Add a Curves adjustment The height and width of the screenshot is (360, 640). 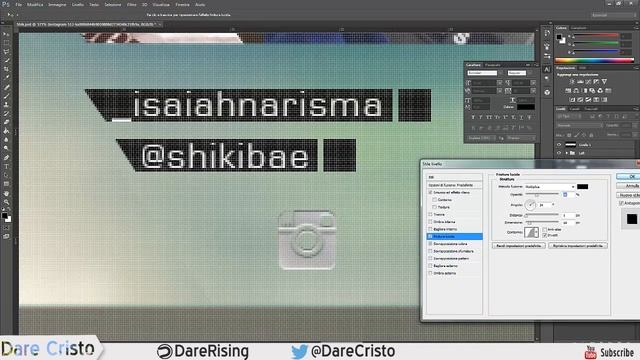pos(588,82)
